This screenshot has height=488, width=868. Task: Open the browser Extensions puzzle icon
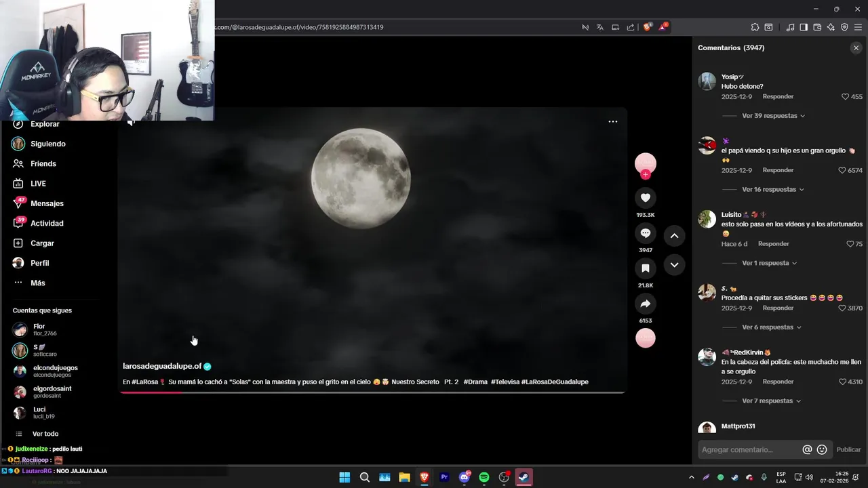point(755,27)
